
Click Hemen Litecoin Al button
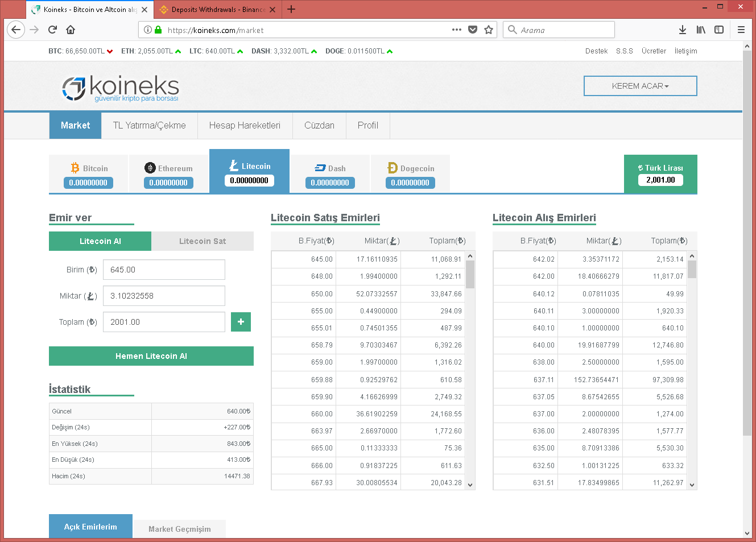pos(151,356)
